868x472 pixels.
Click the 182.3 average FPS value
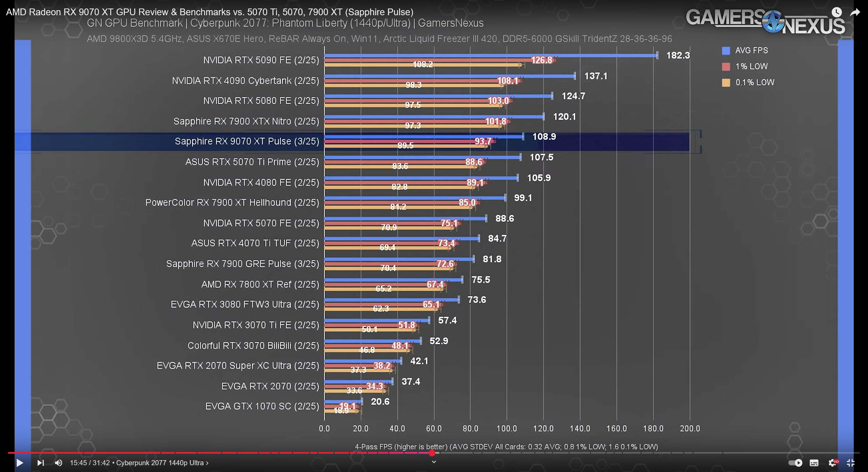[678, 55]
